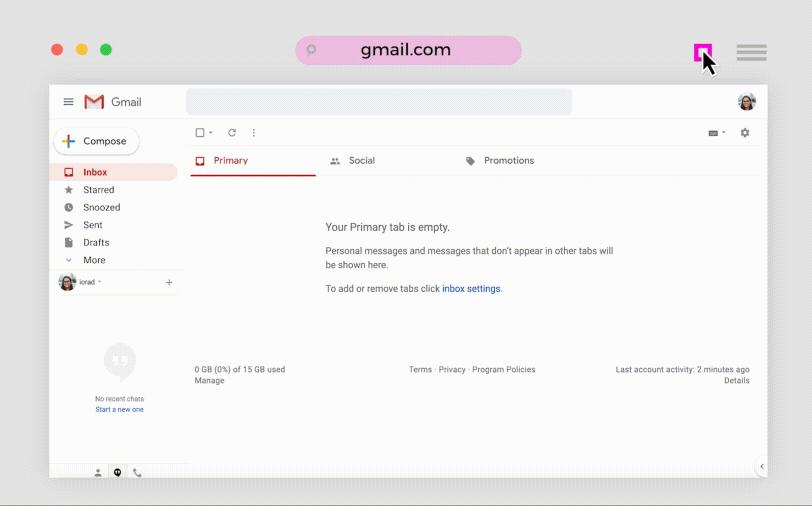Image resolution: width=812 pixels, height=506 pixels.
Task: Click the magnifier icon in the address bar
Action: pos(311,50)
